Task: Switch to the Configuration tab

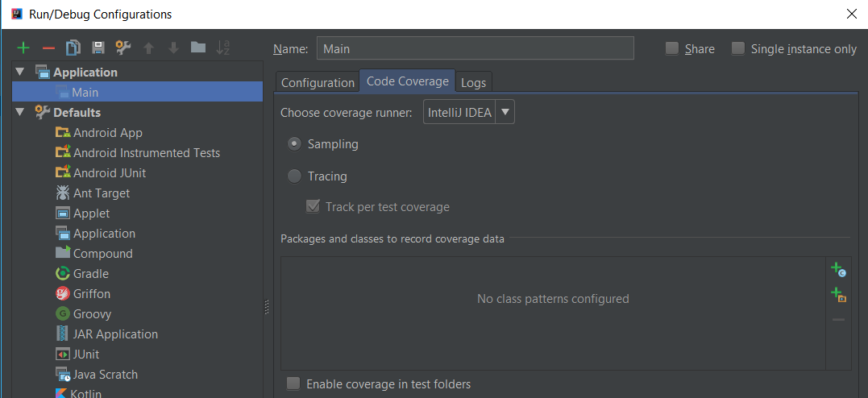Action: tap(318, 82)
